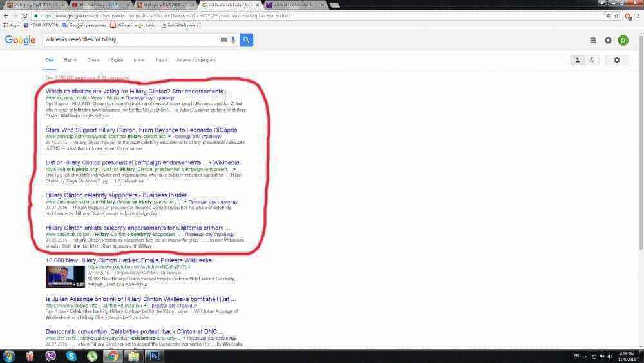Image resolution: width=644 pixels, height=363 pixels.
Task: Click the volume speaker tray icon
Action: pos(610,357)
